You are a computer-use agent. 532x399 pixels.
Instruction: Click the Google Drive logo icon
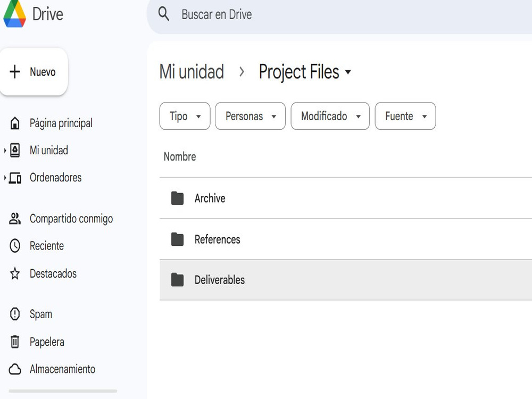click(x=14, y=14)
